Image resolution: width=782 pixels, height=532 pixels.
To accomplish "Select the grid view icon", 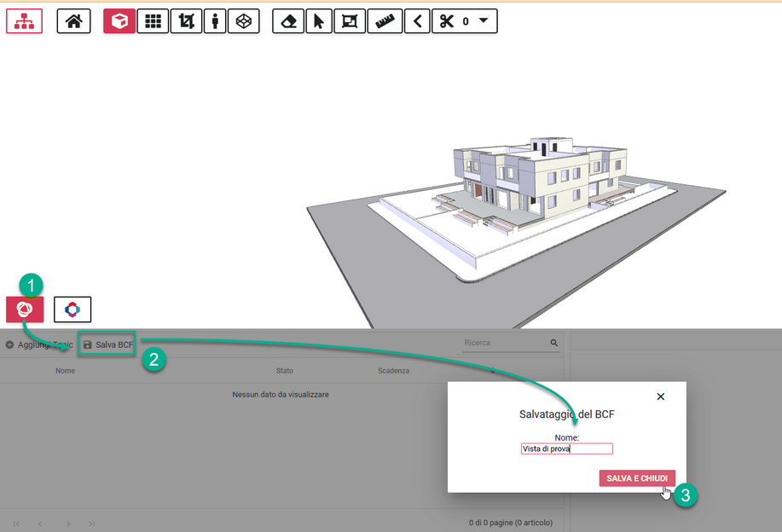I will 153,21.
